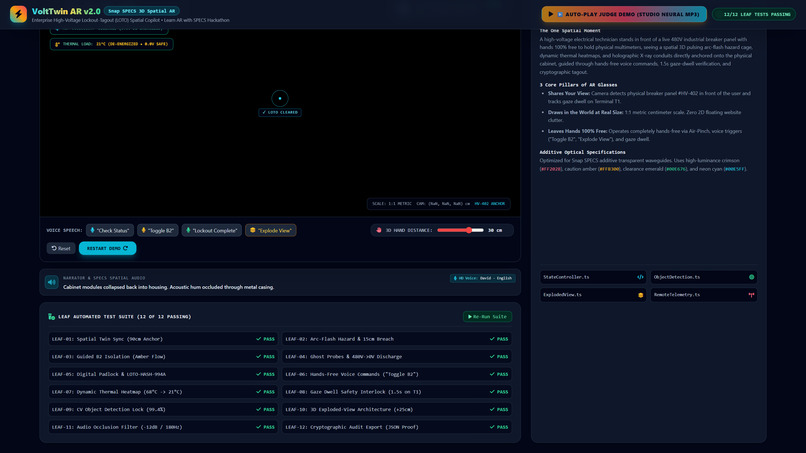Select LEAF-05 Digital Padlock row
806x453 pixels.
[x=163, y=374]
